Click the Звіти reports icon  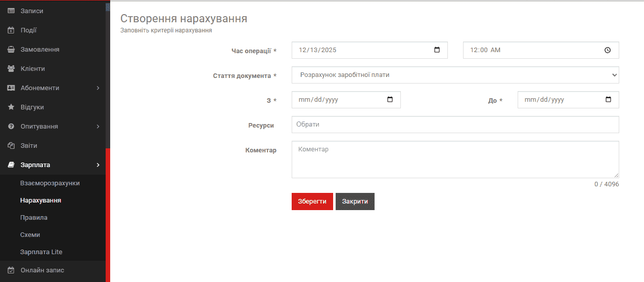tap(11, 146)
